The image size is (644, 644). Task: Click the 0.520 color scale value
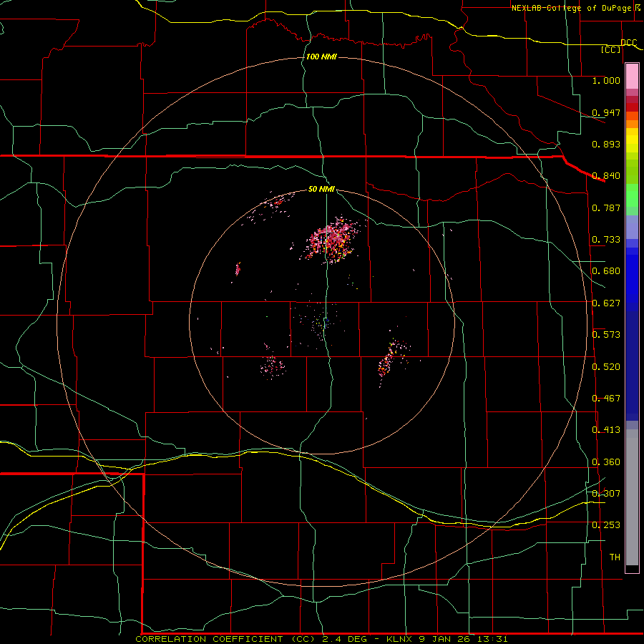pos(606,367)
